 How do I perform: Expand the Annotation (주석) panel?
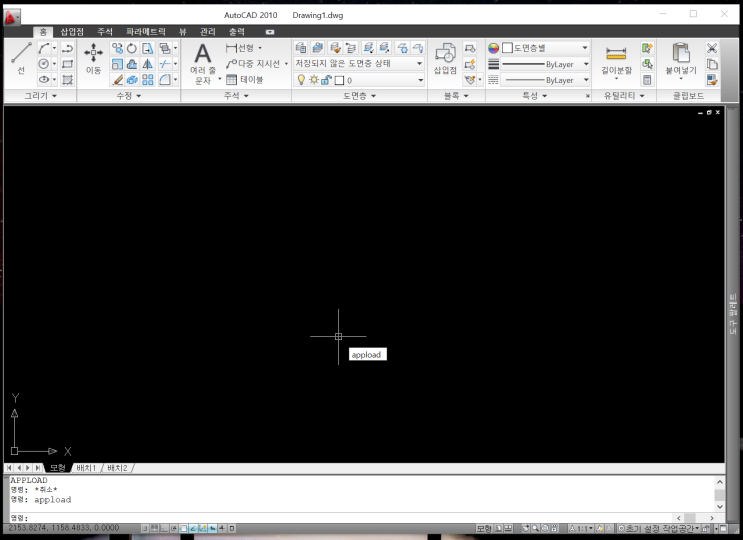click(x=236, y=96)
